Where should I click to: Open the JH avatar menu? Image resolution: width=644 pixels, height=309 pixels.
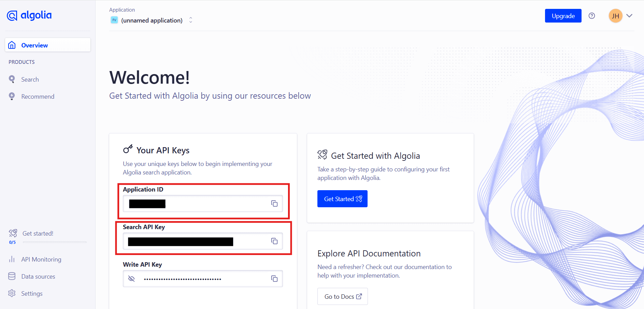pyautogui.click(x=615, y=16)
